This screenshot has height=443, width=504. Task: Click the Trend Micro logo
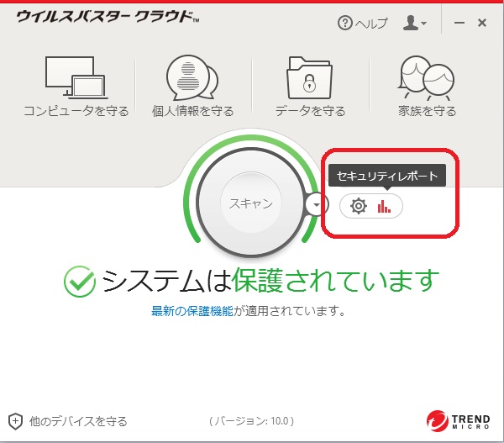tap(458, 421)
